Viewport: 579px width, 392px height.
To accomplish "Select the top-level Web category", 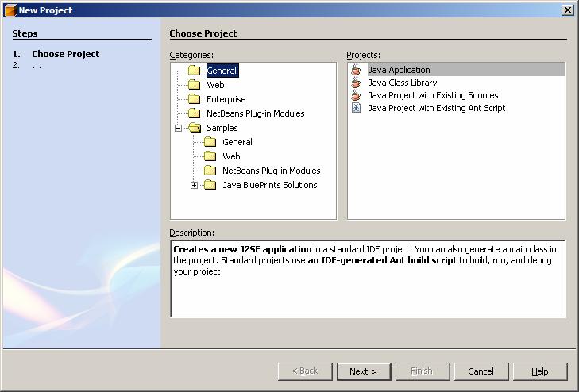I will pos(215,85).
